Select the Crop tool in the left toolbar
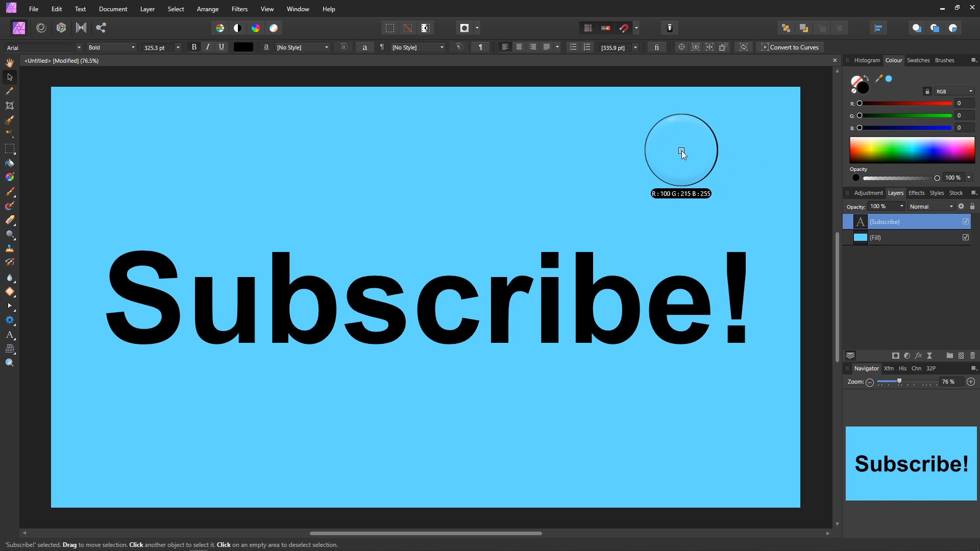Viewport: 980px width, 551px height. [x=10, y=106]
